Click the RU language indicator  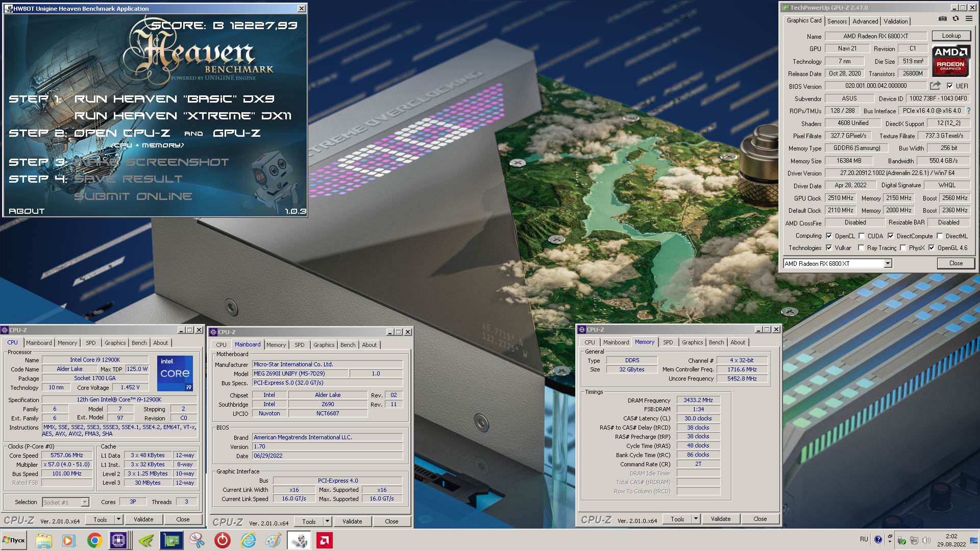[x=864, y=539]
